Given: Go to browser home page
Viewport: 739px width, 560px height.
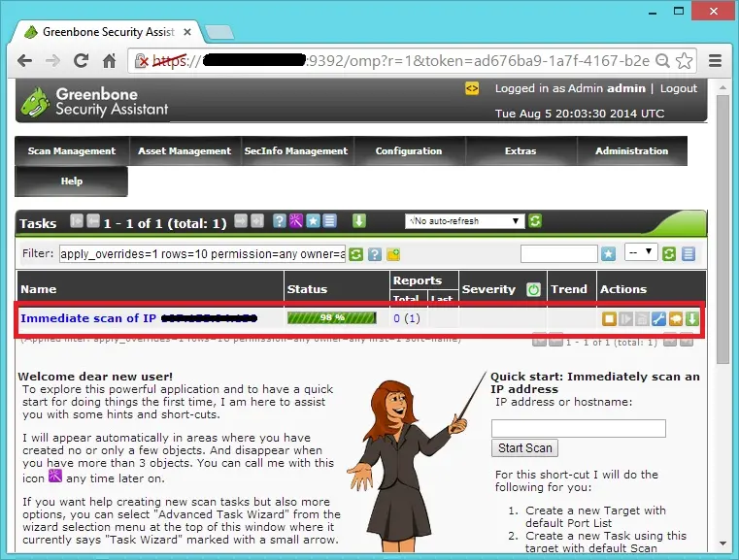Looking at the screenshot, I should [x=110, y=60].
